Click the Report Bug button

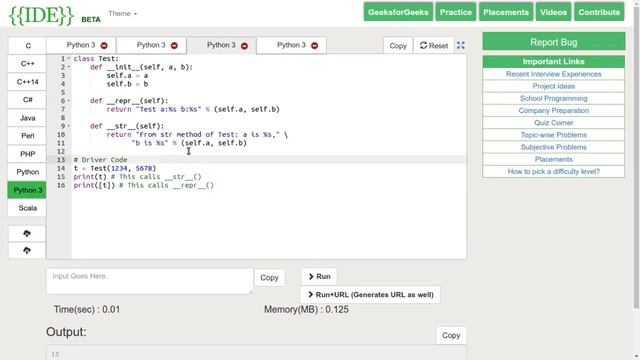click(x=553, y=42)
